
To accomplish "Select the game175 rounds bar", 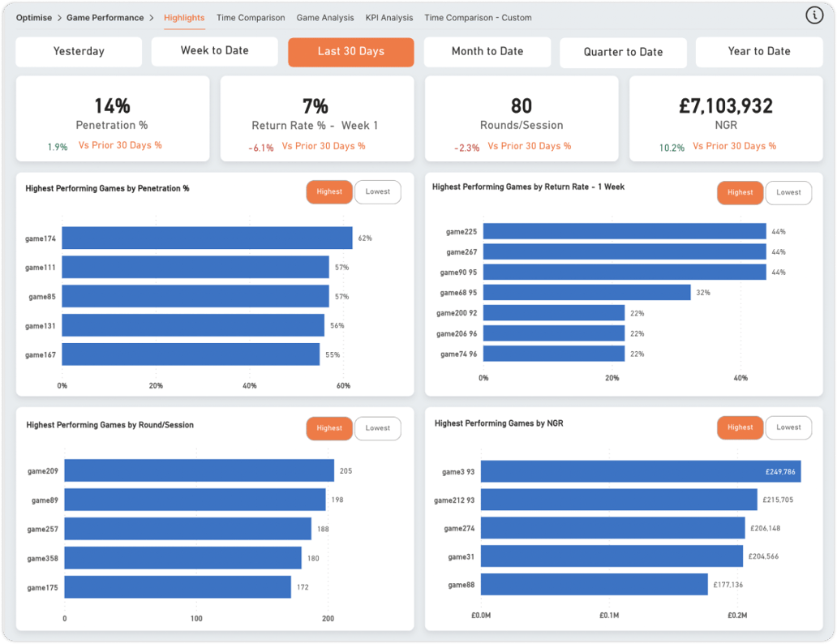I will [178, 587].
